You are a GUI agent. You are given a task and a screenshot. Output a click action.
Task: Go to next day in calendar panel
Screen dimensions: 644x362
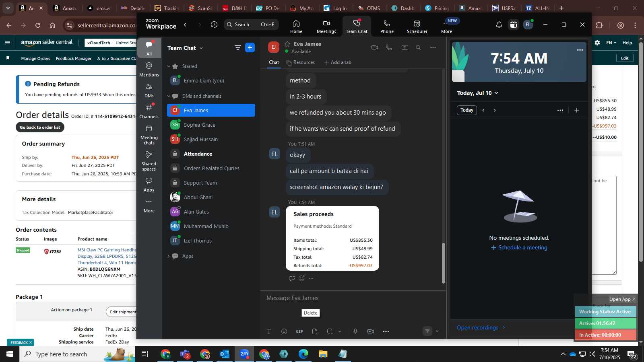tap(495, 110)
